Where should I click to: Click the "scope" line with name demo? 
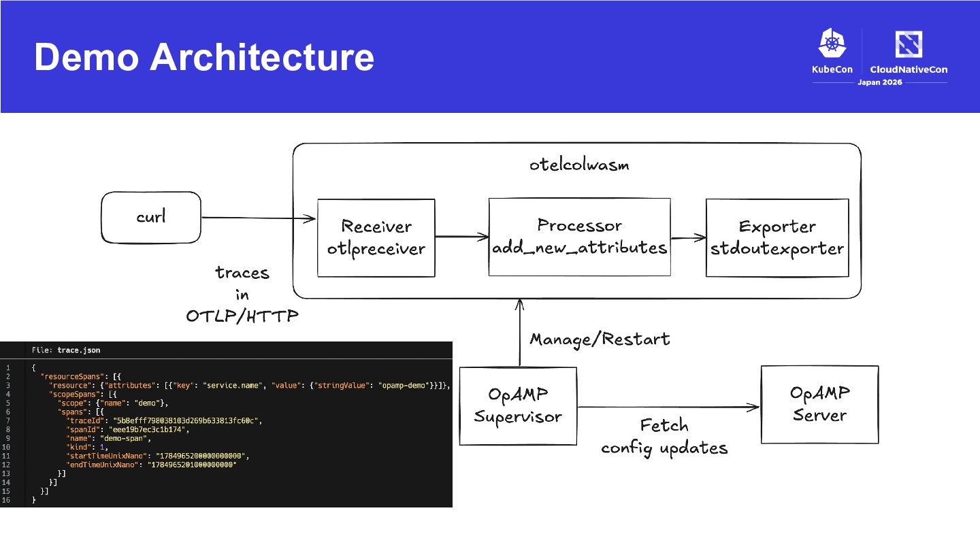(x=112, y=403)
